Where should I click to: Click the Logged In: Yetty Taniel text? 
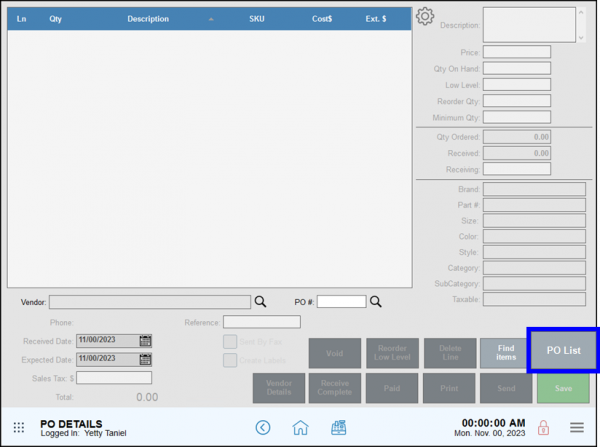(x=83, y=433)
